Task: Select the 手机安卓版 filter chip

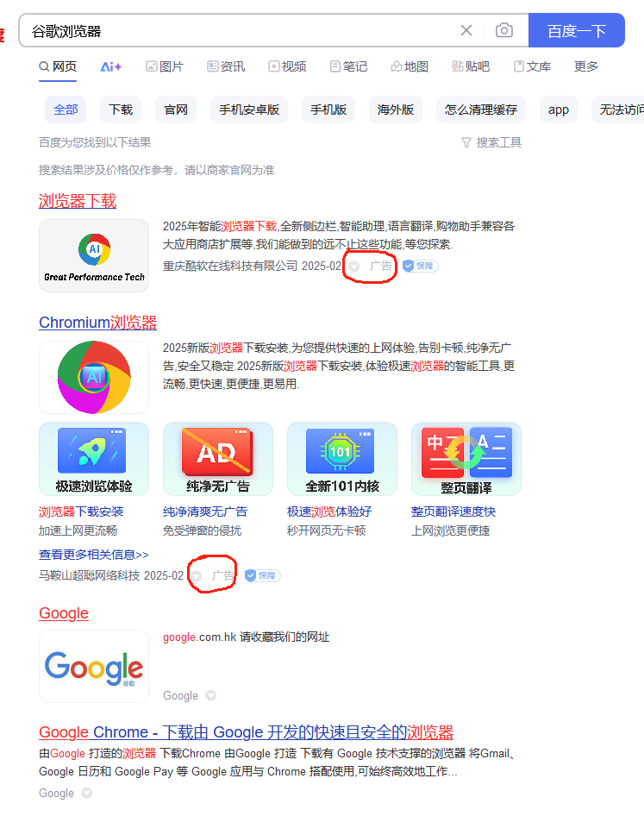Action: [x=249, y=110]
